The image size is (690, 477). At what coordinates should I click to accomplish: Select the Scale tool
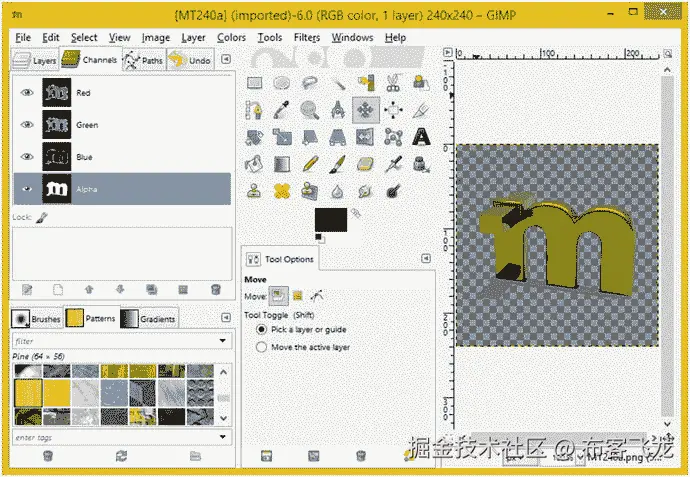coord(282,137)
